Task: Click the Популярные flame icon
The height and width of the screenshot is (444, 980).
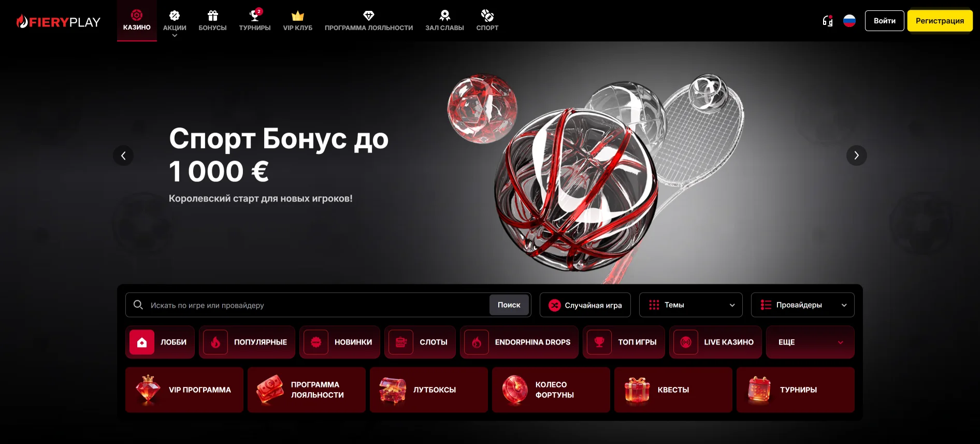Action: tap(215, 342)
